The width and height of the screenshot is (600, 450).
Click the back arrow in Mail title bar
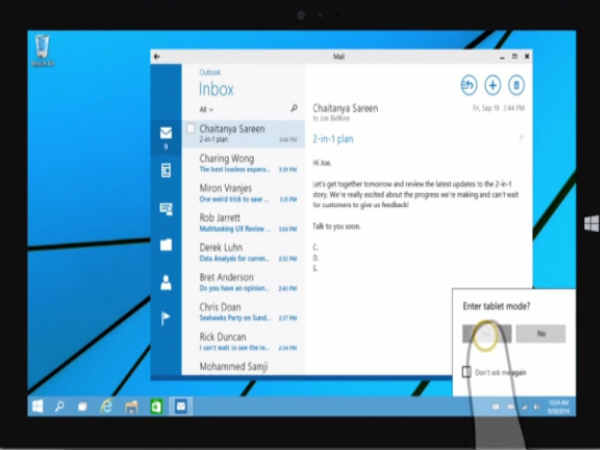158,57
